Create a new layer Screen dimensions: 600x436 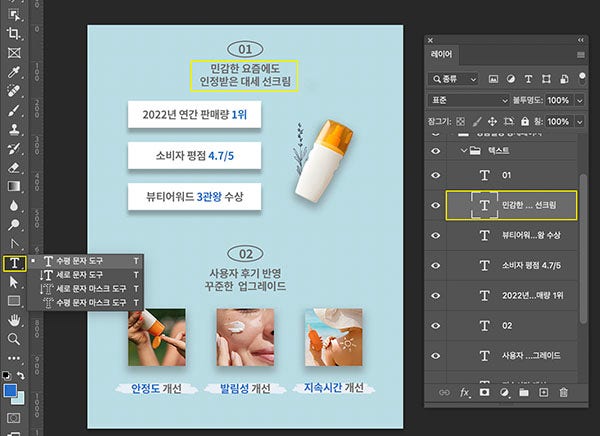click(x=544, y=392)
